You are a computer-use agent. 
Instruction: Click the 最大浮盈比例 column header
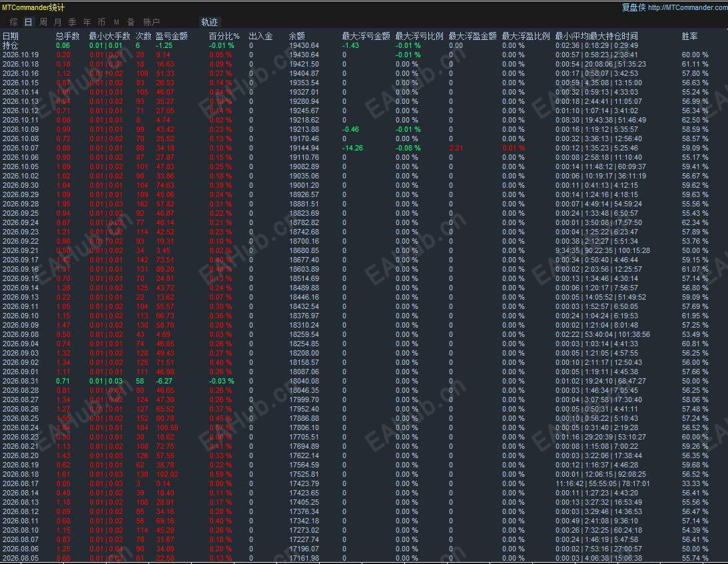526,36
